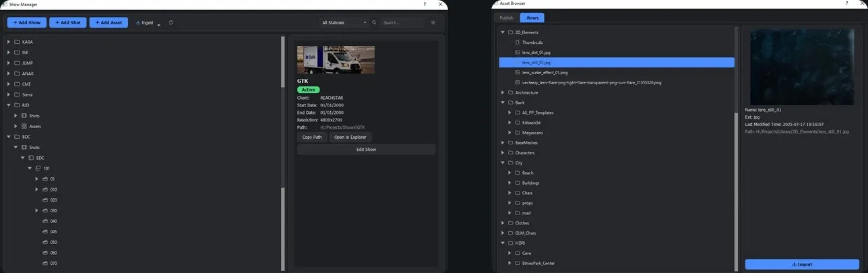Click the Add Show button
This screenshot has height=273, width=868.
coord(26,22)
